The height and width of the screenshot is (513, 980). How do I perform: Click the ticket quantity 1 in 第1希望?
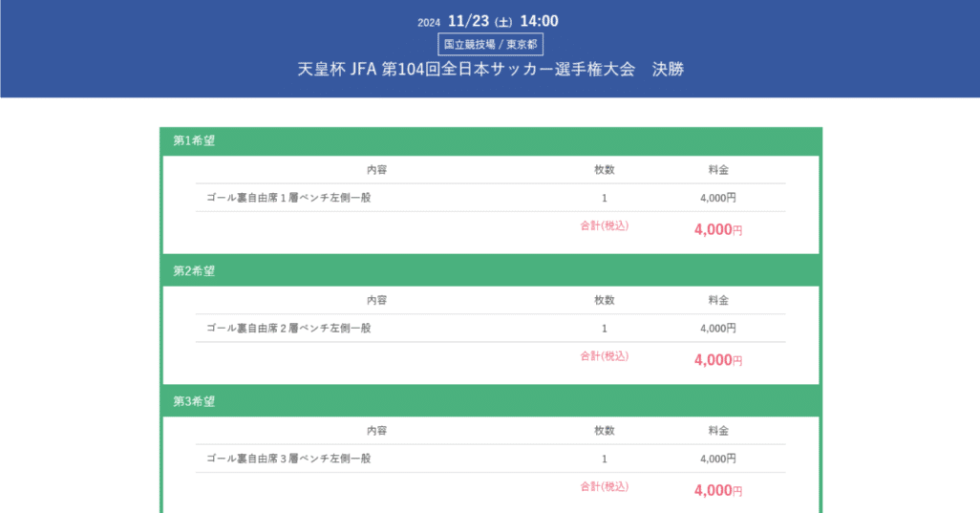point(605,198)
